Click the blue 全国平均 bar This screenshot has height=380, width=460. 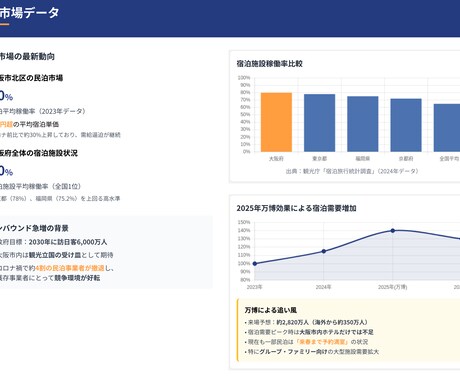[x=447, y=128]
